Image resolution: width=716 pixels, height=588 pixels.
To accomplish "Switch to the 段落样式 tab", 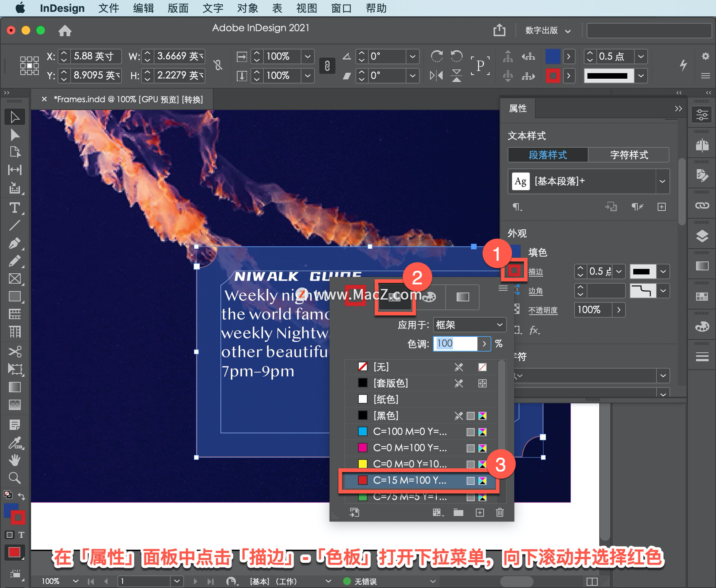I will point(548,155).
